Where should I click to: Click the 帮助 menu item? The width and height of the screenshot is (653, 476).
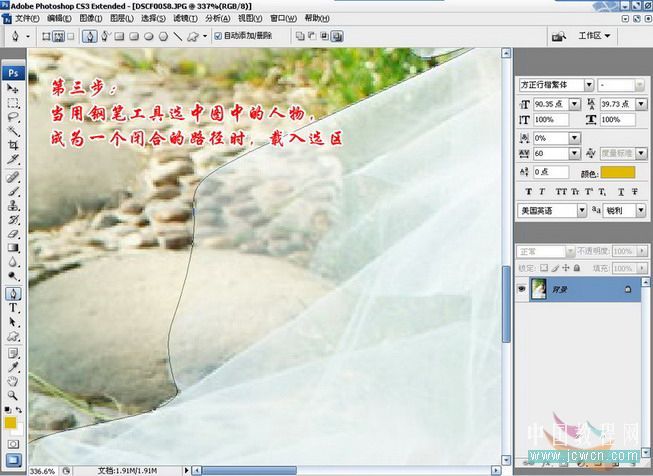[x=315, y=18]
